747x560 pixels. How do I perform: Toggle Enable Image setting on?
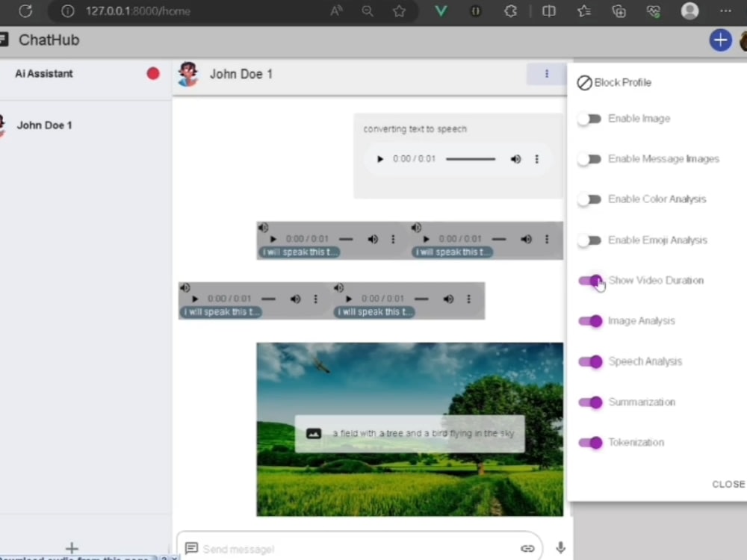click(589, 119)
